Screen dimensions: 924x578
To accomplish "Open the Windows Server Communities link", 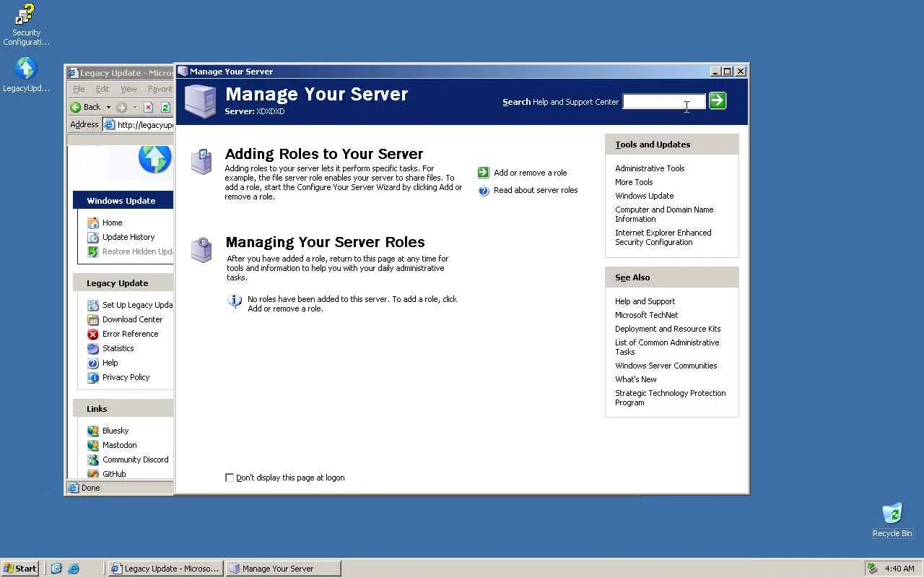I will [x=666, y=366].
